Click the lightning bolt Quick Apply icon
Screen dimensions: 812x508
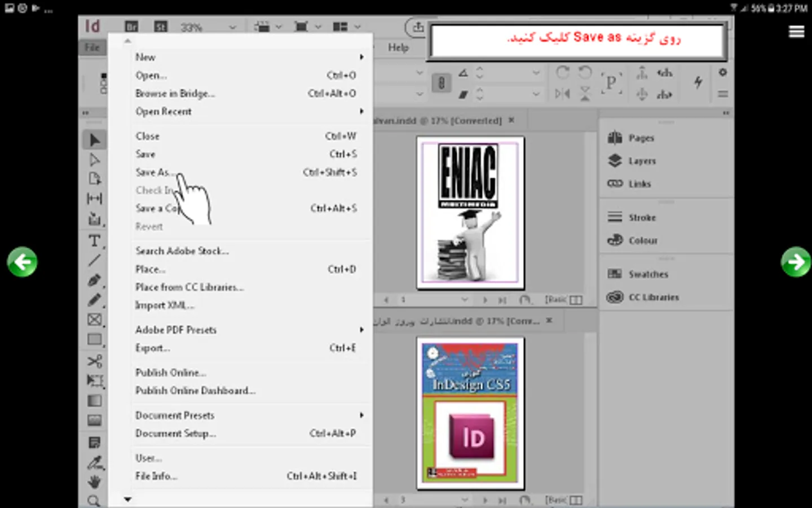(698, 82)
